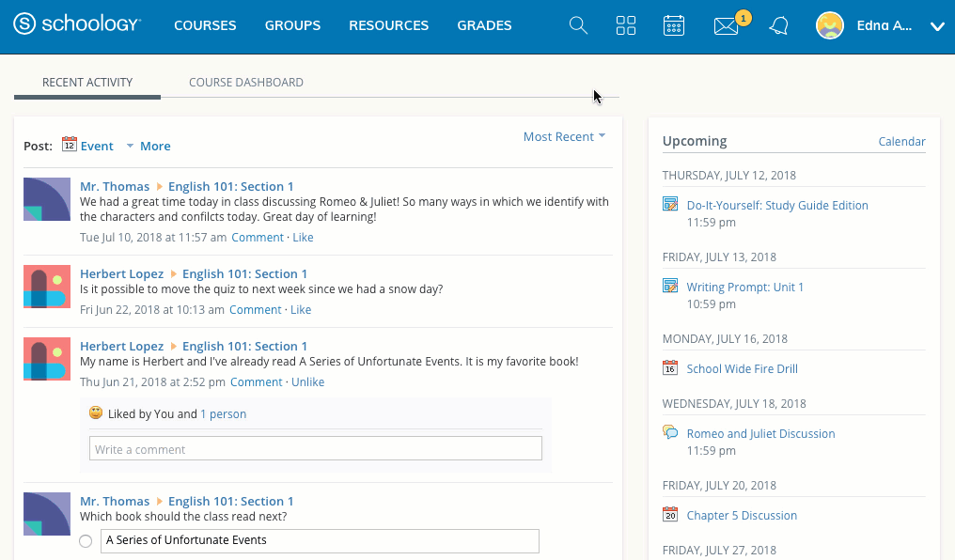Click the Schoology logo
This screenshot has width=955, height=560.
77,25
